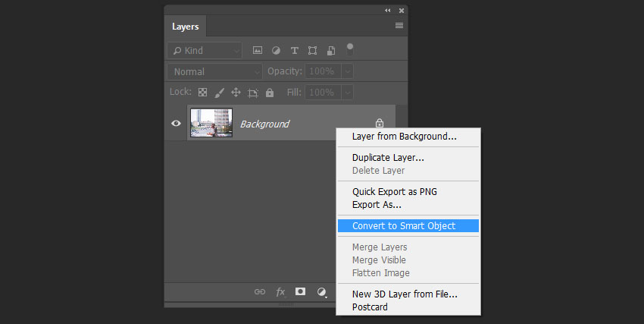Choose Quick Export as PNG

coord(408,192)
